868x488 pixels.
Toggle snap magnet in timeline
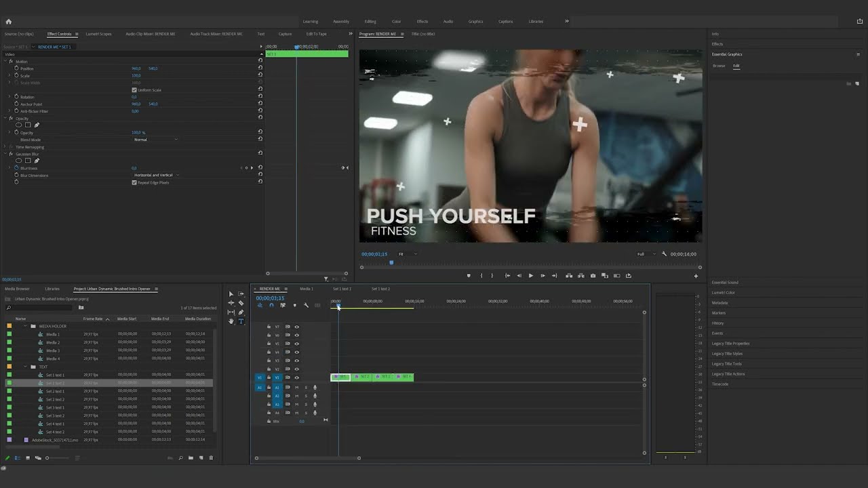click(x=271, y=306)
